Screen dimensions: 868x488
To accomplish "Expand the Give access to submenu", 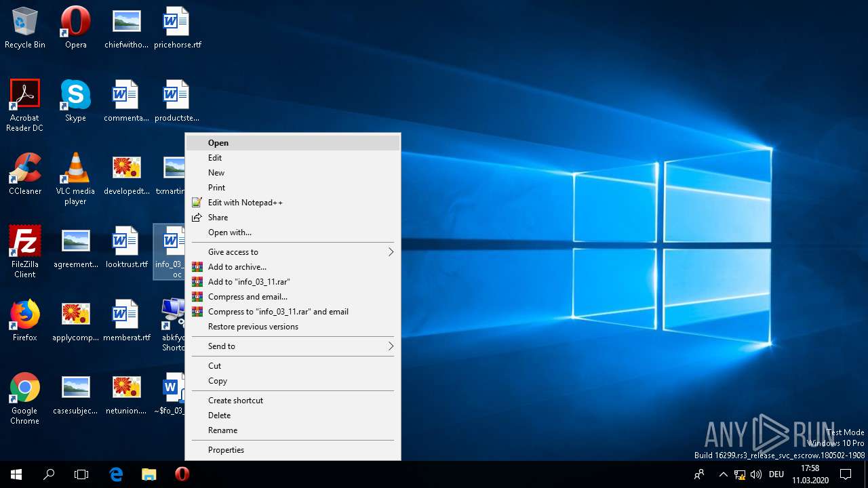I will 293,252.
